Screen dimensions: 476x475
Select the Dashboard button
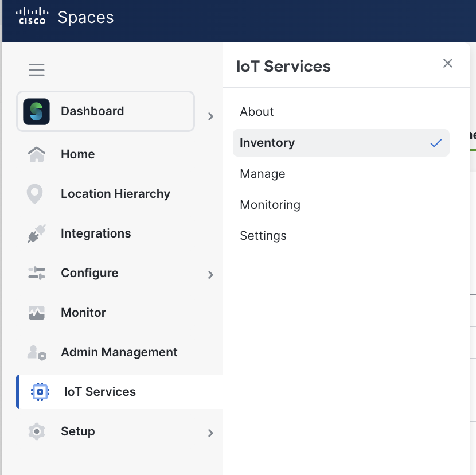tap(106, 111)
